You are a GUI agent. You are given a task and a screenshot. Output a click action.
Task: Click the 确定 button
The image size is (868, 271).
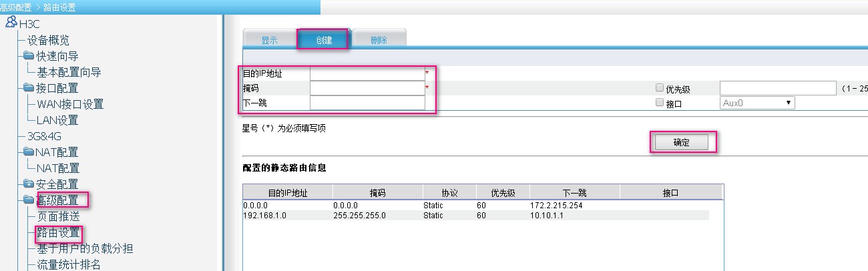[681, 142]
